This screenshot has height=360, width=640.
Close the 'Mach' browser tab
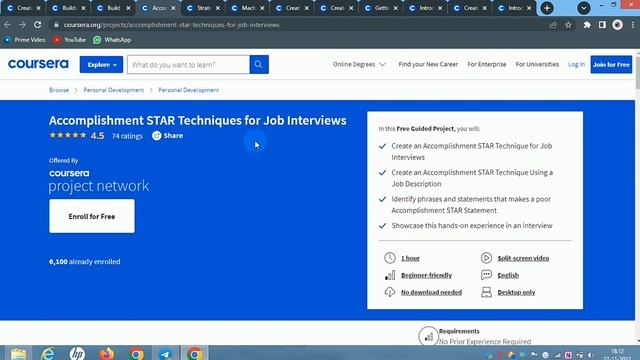point(262,8)
